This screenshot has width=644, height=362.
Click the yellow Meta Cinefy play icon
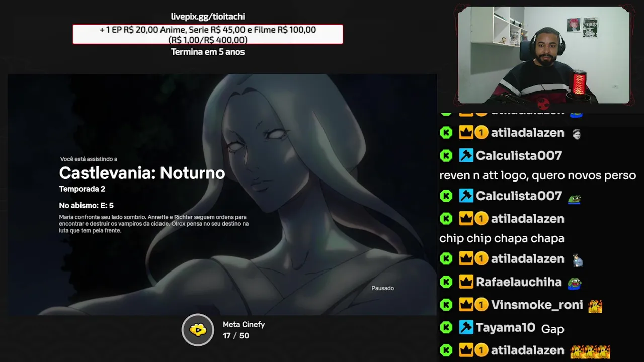click(198, 330)
